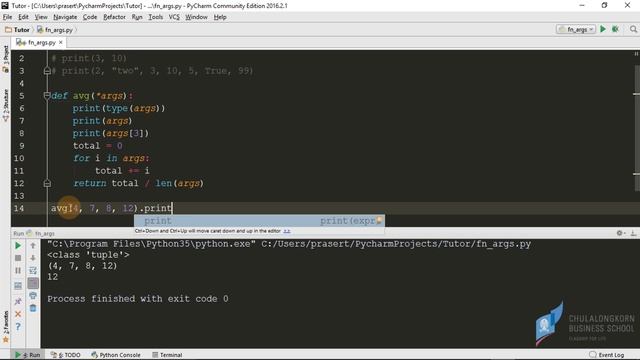The height and width of the screenshot is (360, 640).
Task: Click the "<class 'tuple'>" output line
Action: coord(88,255)
